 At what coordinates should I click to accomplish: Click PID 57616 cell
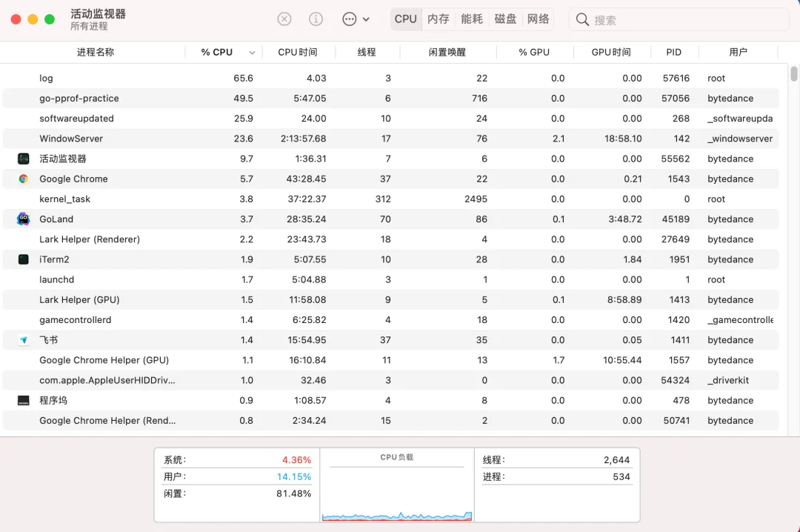click(676, 78)
